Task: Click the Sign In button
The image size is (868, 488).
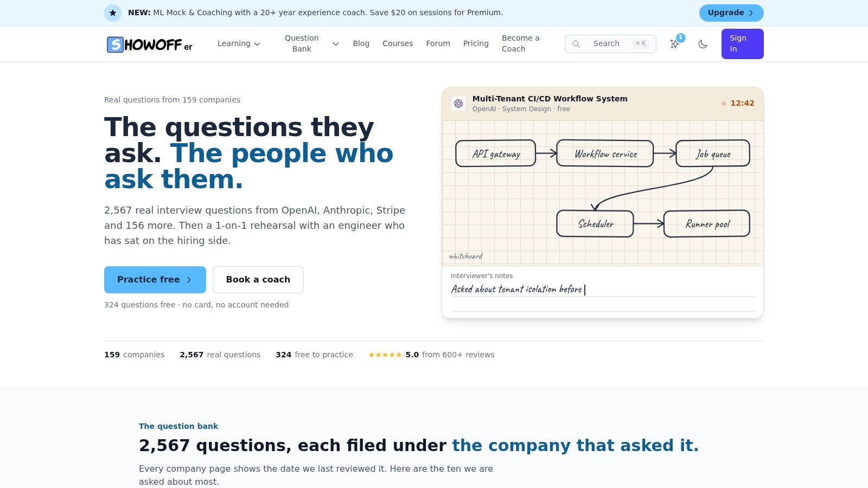Action: tap(743, 44)
